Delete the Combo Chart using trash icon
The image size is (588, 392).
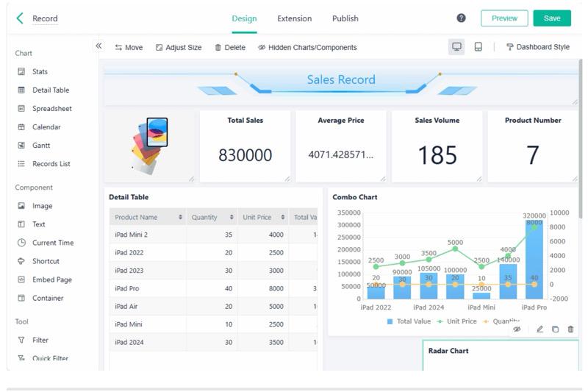point(570,329)
